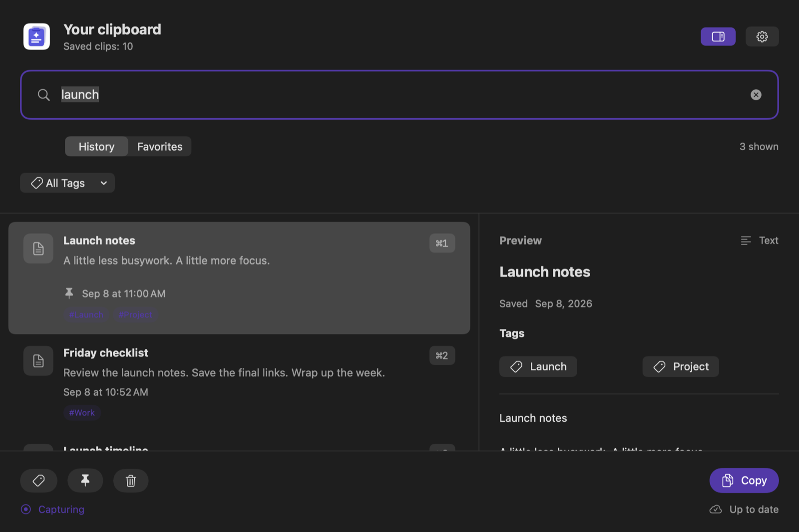This screenshot has width=799, height=532.
Task: Toggle the preview sidebar panel button
Action: coord(718,36)
